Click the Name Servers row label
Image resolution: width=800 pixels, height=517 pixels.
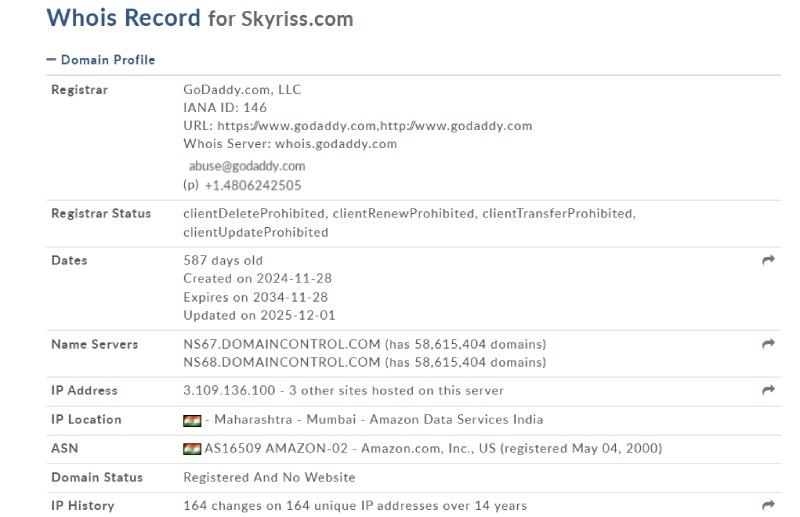[94, 344]
